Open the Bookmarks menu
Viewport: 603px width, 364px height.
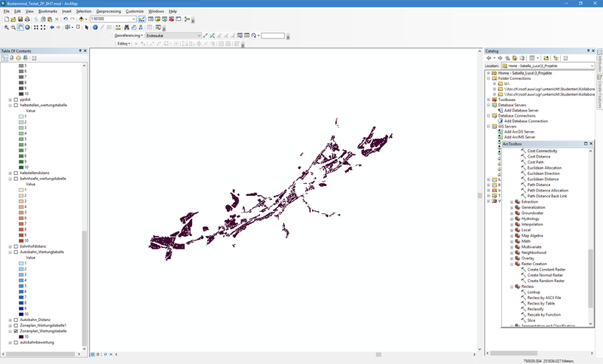pyautogui.click(x=47, y=11)
